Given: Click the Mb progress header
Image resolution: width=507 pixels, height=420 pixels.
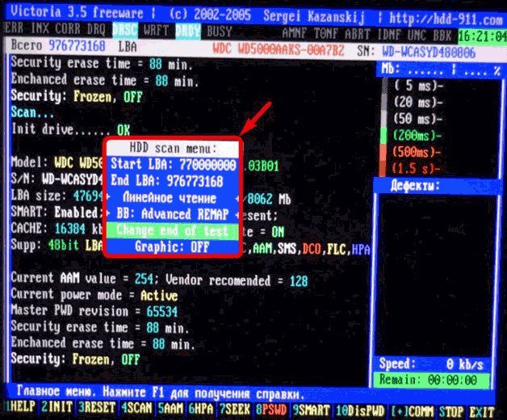Looking at the screenshot, I should pyautogui.click(x=441, y=70).
